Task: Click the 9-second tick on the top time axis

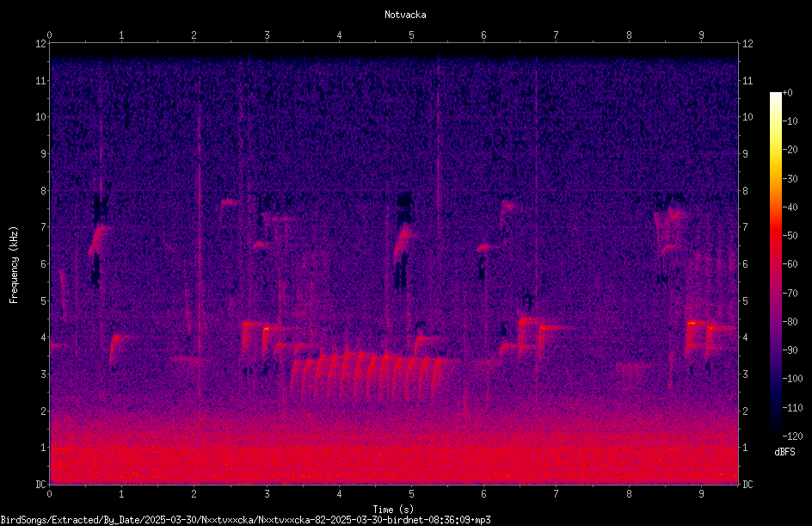Action: tap(701, 34)
